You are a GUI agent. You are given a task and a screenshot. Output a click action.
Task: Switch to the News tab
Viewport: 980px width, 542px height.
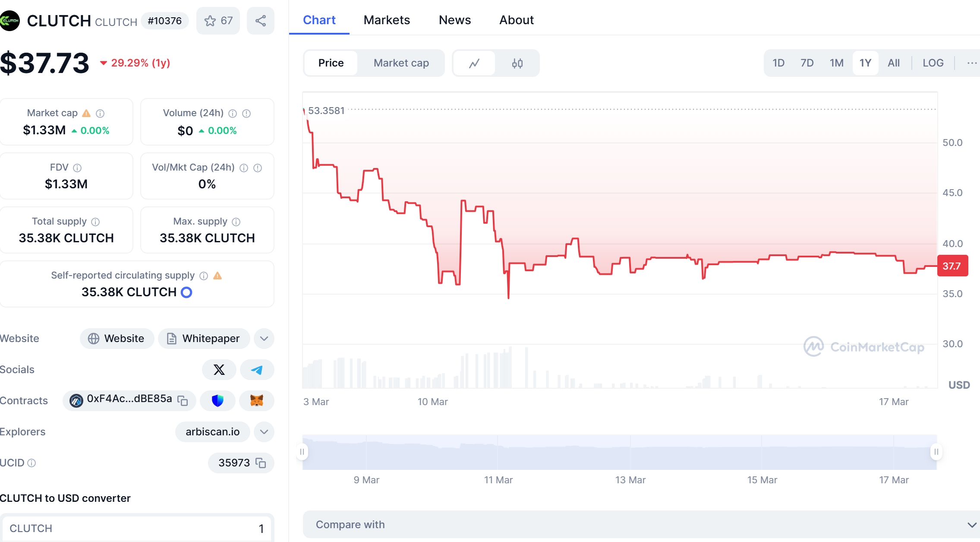click(x=455, y=20)
